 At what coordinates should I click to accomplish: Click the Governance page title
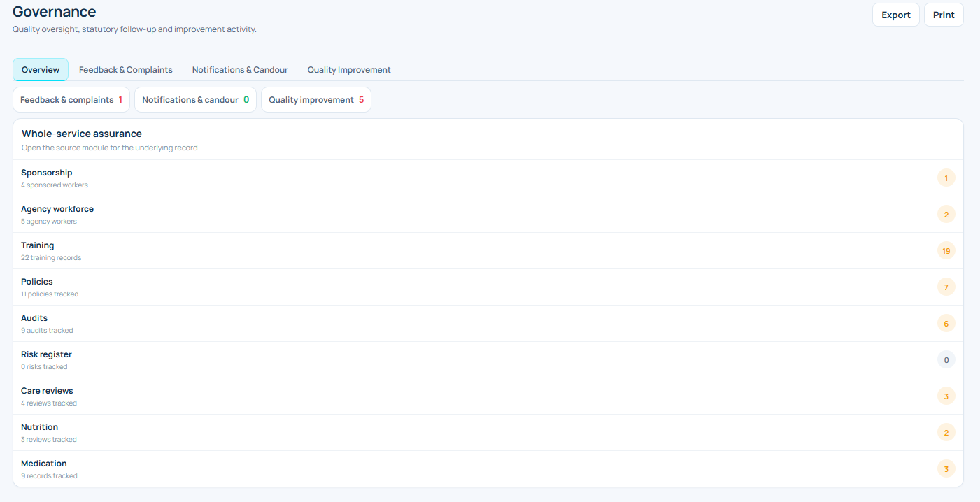pyautogui.click(x=55, y=12)
